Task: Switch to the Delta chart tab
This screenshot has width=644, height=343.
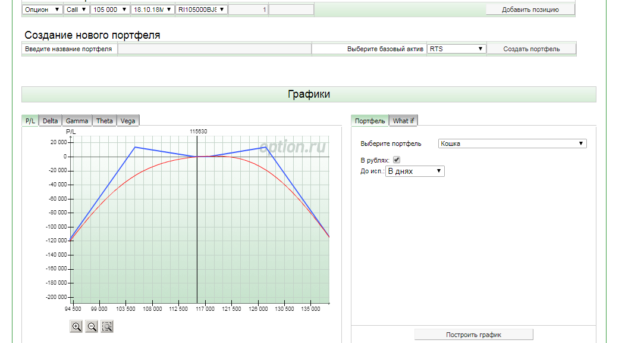Action: point(50,120)
